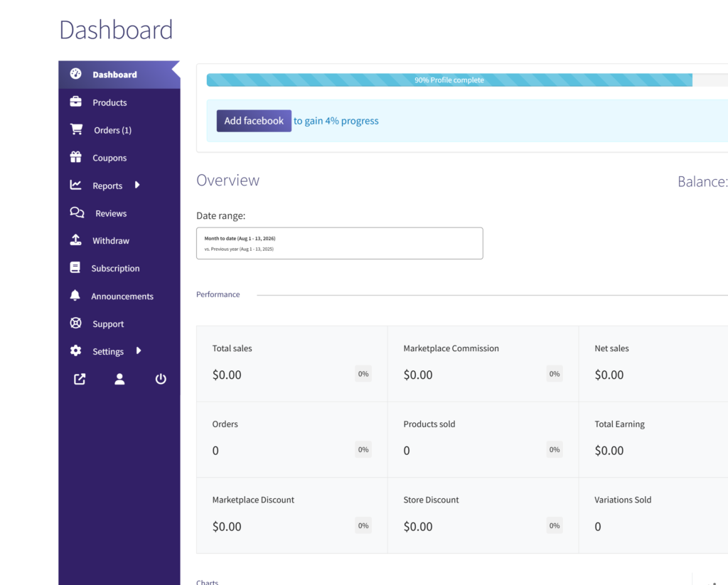Click the Add facebook button
728x585 pixels.
(254, 121)
